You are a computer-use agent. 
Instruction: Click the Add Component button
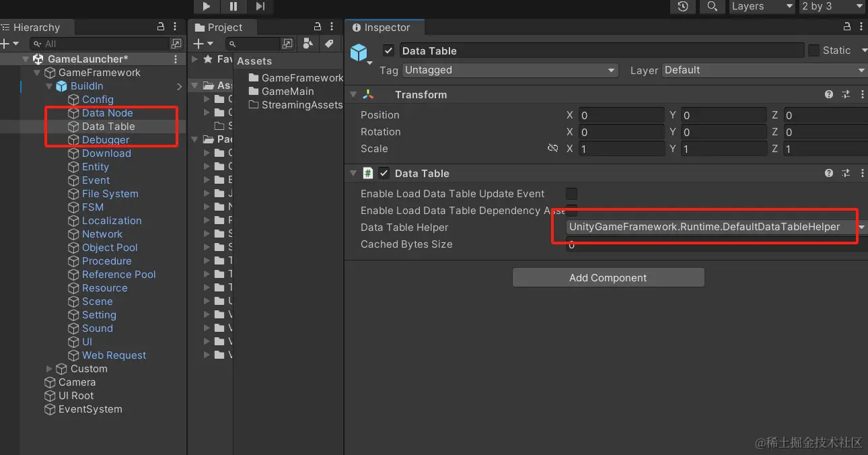point(608,277)
